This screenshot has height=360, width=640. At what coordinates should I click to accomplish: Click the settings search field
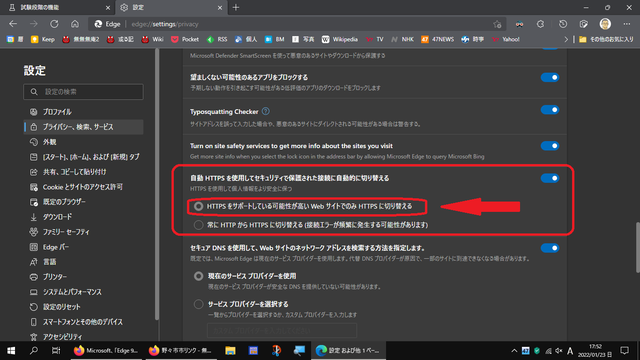click(x=83, y=92)
